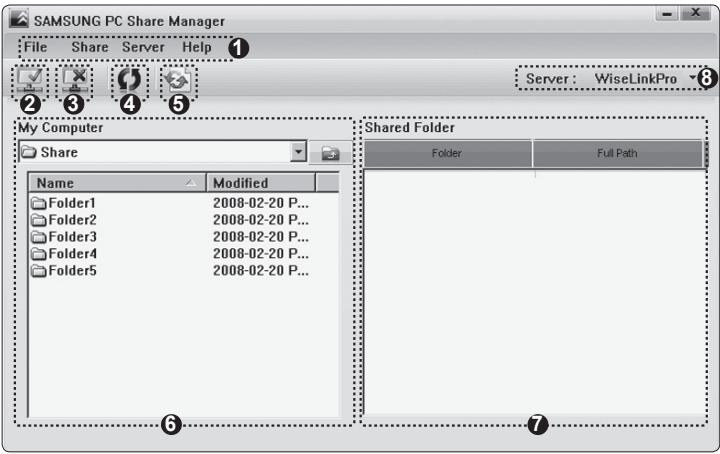Open the Server WiseLinkPro dropdown
The height and width of the screenshot is (454, 720).
tap(692, 78)
